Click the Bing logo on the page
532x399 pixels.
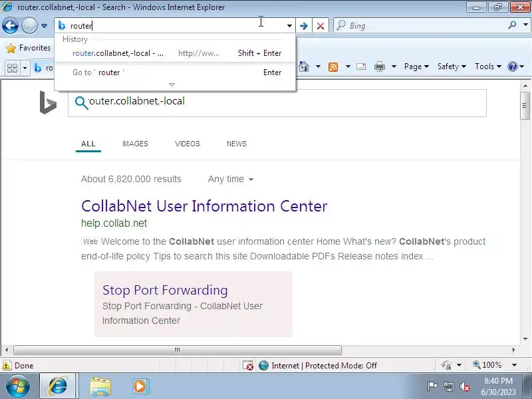48,102
